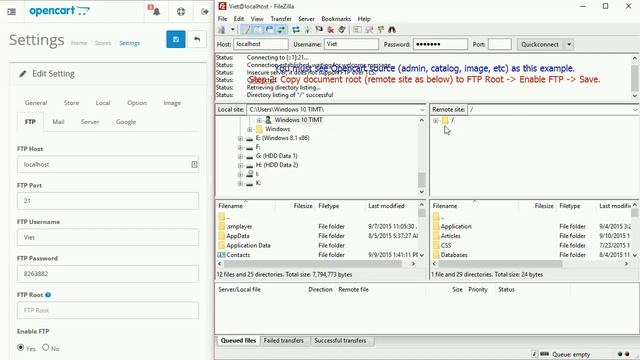Click the FileZilla Port input field
The image size is (640, 360).
tap(500, 44)
